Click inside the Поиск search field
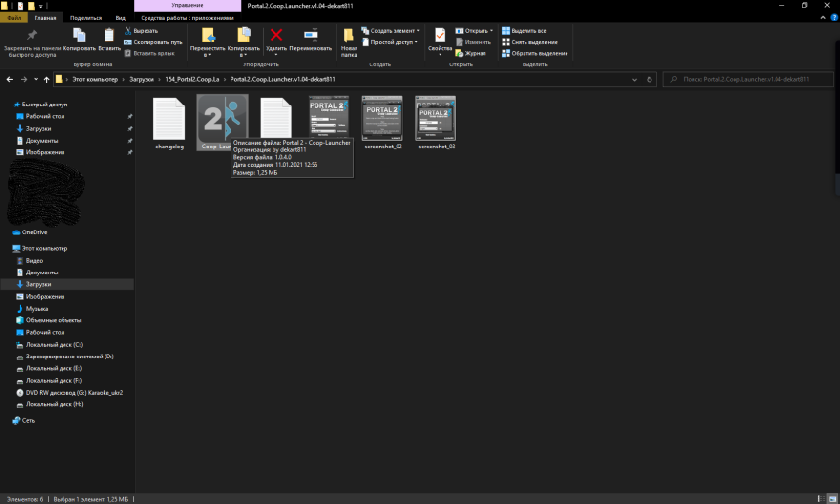Image resolution: width=840 pixels, height=504 pixels. click(x=748, y=79)
